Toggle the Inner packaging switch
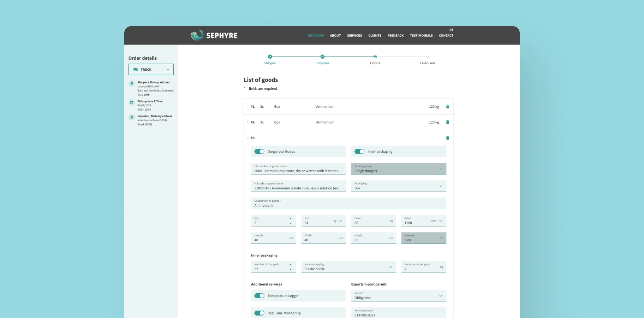 359,152
